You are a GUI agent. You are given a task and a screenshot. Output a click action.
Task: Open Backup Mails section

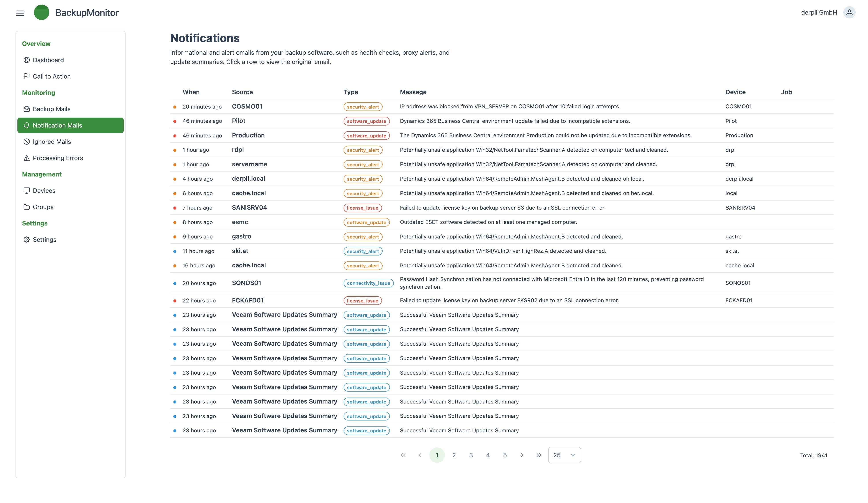tap(71, 109)
